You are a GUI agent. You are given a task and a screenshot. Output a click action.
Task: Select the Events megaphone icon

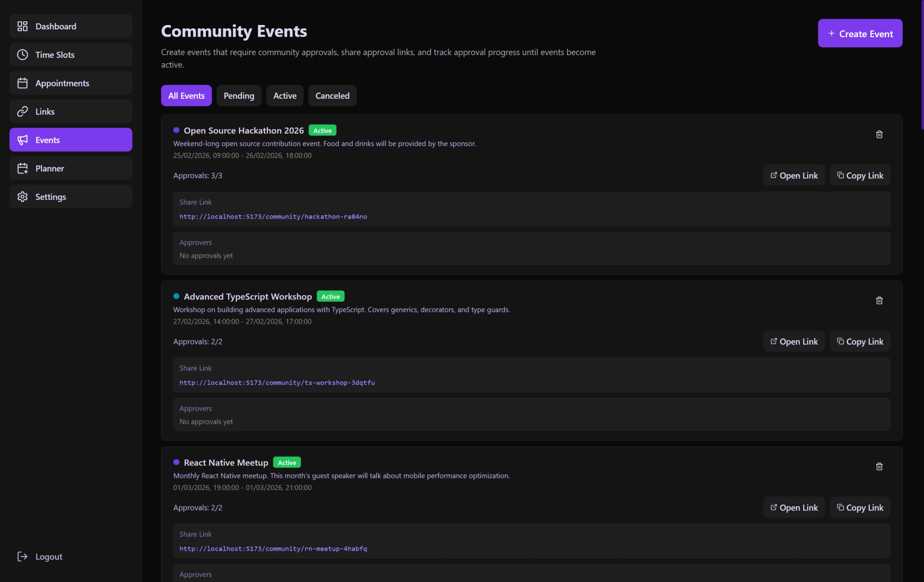(22, 140)
